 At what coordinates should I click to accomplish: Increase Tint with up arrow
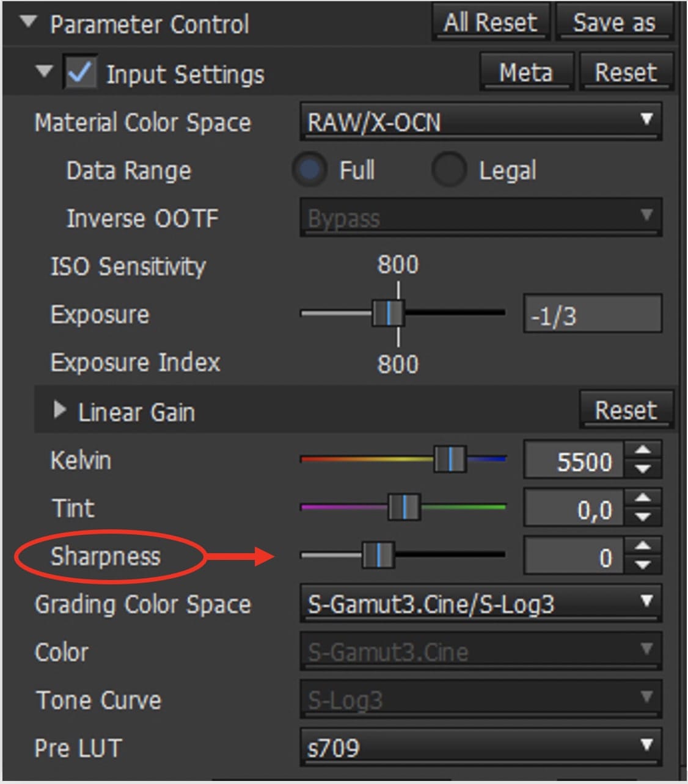642,498
